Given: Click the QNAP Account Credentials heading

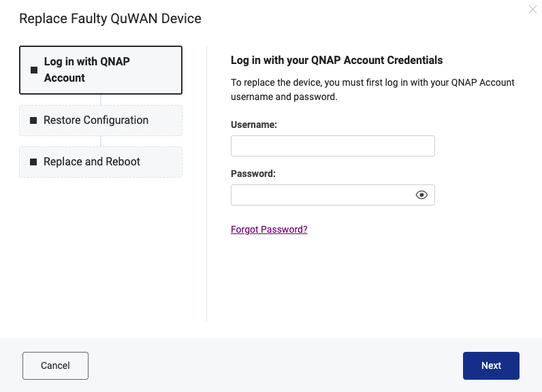Looking at the screenshot, I should click(336, 60).
